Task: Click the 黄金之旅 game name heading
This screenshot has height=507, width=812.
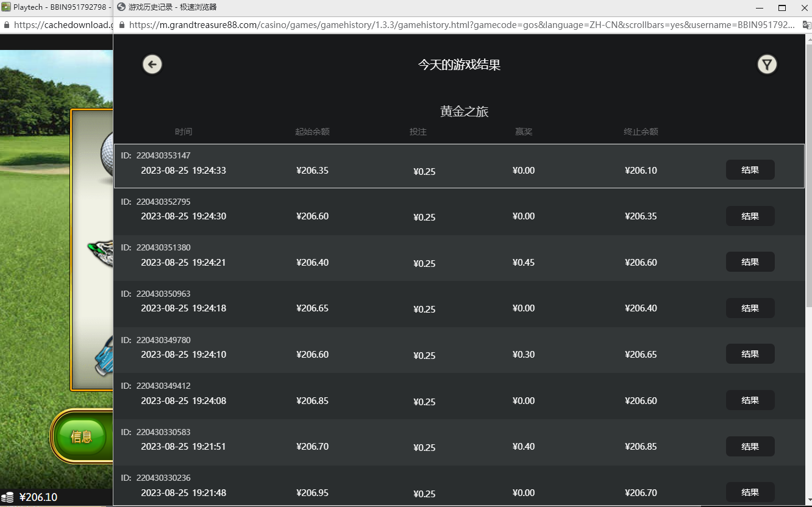Action: [464, 112]
